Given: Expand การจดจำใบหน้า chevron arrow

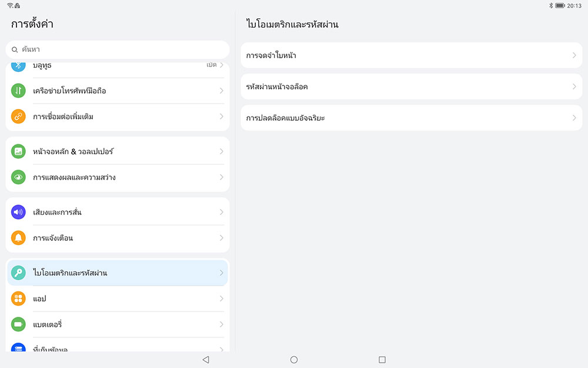Looking at the screenshot, I should coord(574,55).
